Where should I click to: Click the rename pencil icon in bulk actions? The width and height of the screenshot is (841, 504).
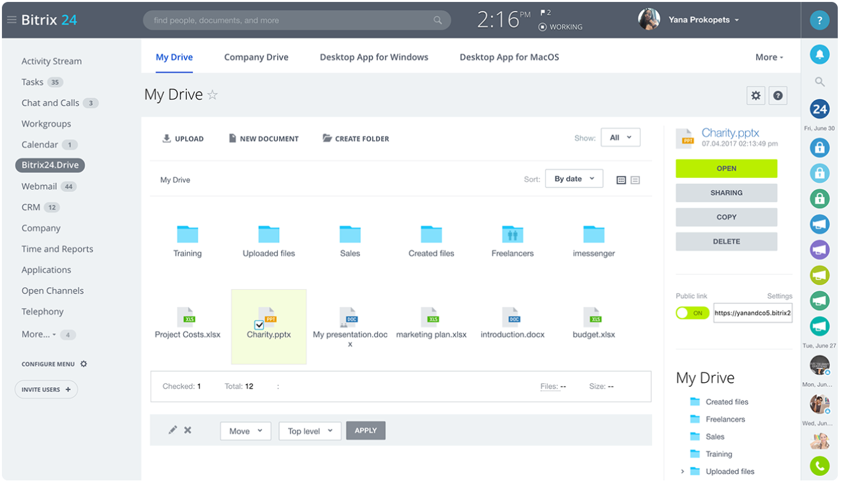pos(172,430)
